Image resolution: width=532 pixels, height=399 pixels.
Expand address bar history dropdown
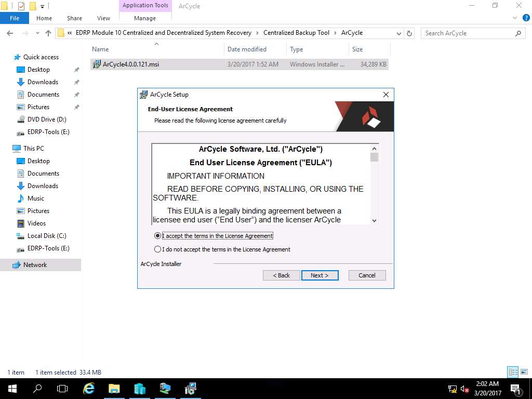(399, 33)
